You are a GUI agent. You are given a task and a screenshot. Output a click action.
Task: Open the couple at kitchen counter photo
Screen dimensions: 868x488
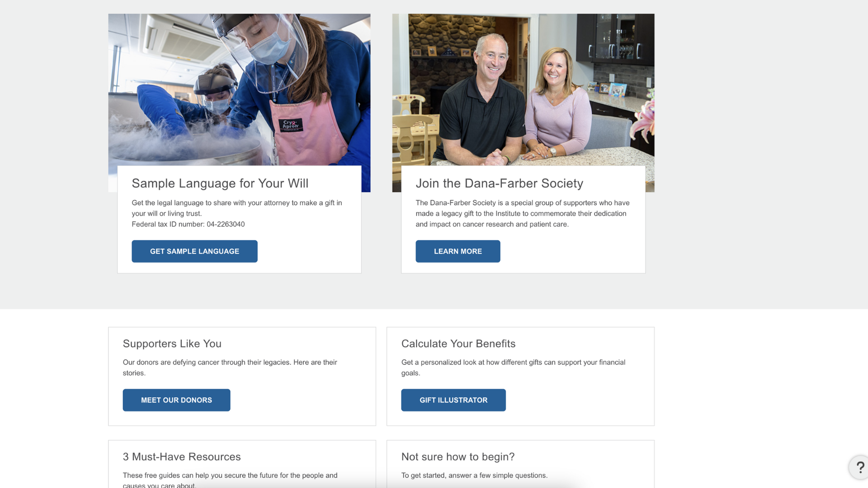pyautogui.click(x=523, y=89)
